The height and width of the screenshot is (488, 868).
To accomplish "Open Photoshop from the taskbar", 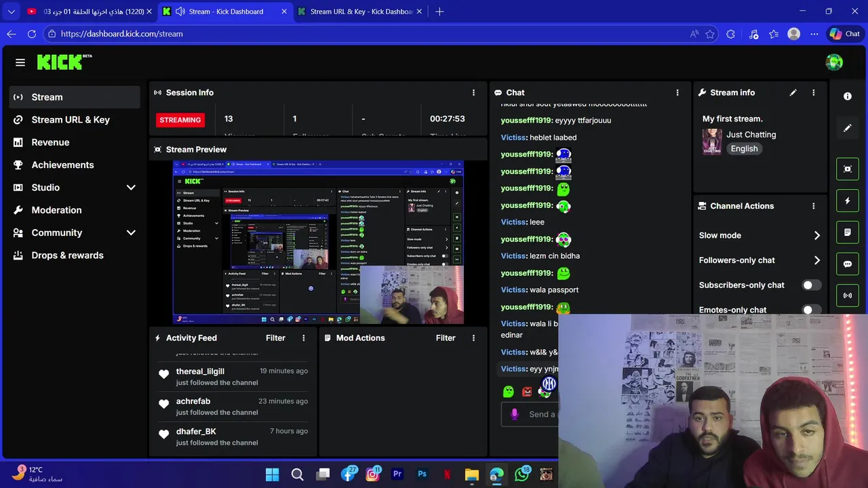I will tap(422, 474).
